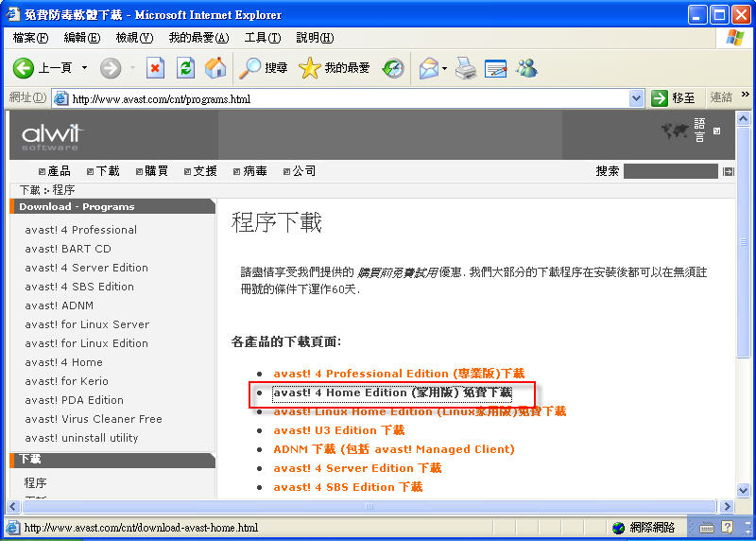Viewport: 756px width, 541px height.
Task: Click avast! U3 Edition 下載 link
Action: [339, 430]
